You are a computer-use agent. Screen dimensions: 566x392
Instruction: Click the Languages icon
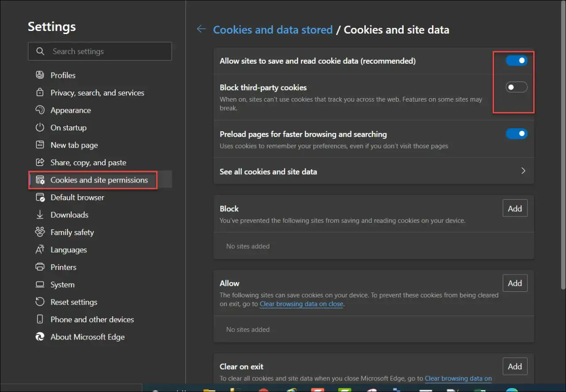pos(40,250)
